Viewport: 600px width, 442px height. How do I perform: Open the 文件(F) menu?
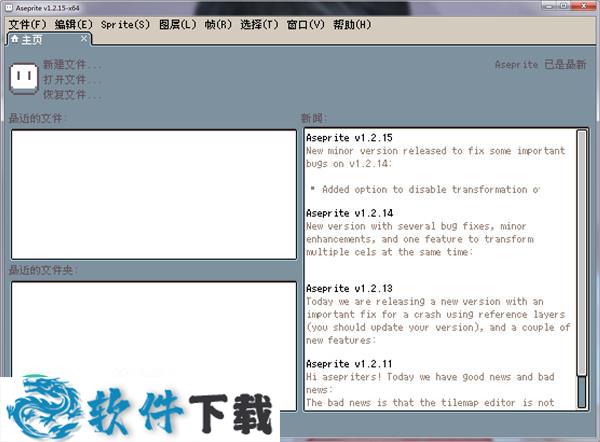(27, 25)
